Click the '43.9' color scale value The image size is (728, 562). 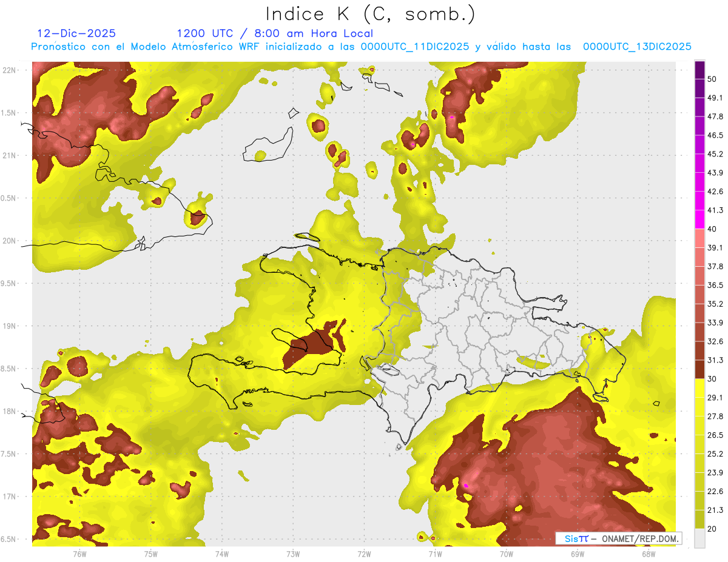pyautogui.click(x=715, y=173)
